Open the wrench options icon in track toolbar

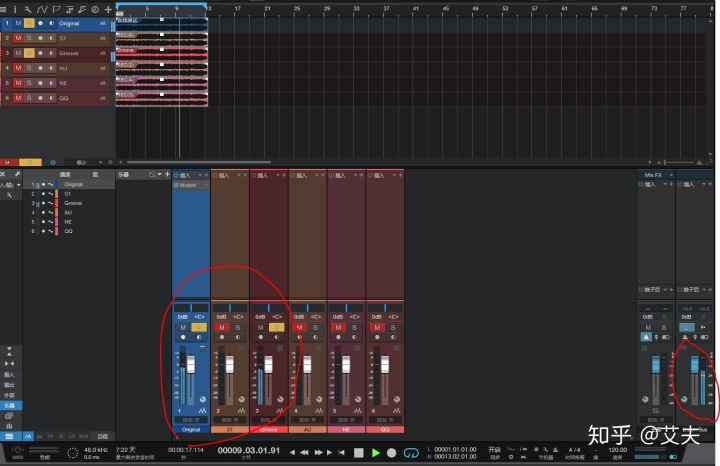click(28, 9)
